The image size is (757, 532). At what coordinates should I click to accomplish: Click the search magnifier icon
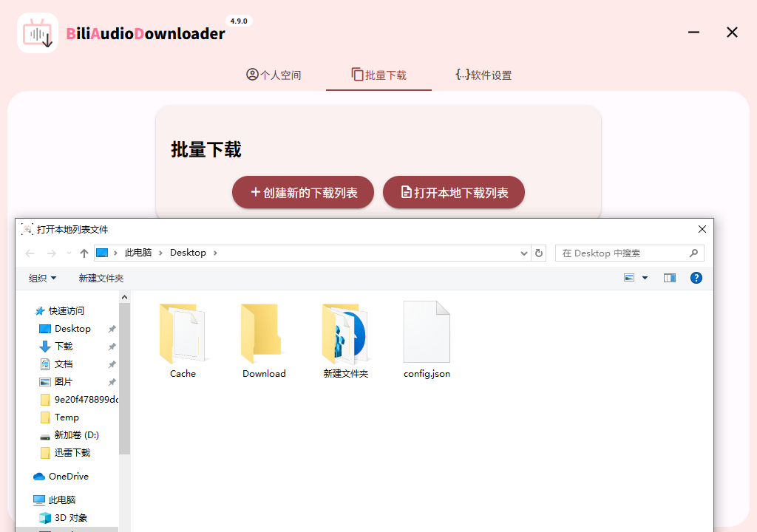pos(693,253)
